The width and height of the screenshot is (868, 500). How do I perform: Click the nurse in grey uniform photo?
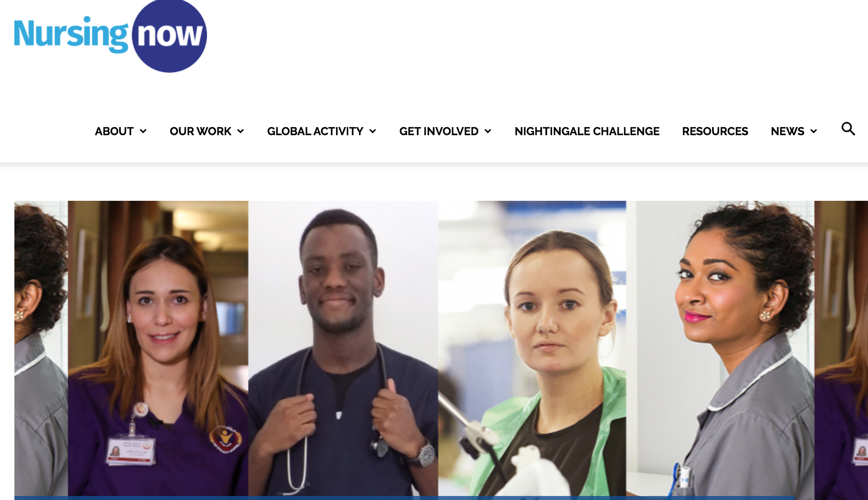pyautogui.click(x=720, y=349)
